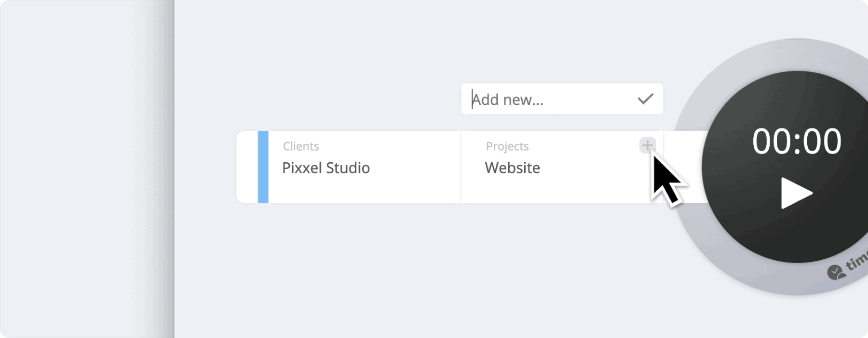Click the Clients column label
Viewport: 868px width, 338px height.
point(301,146)
